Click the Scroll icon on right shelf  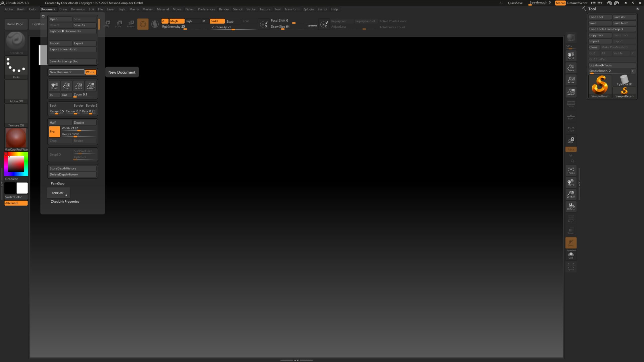[571, 56]
